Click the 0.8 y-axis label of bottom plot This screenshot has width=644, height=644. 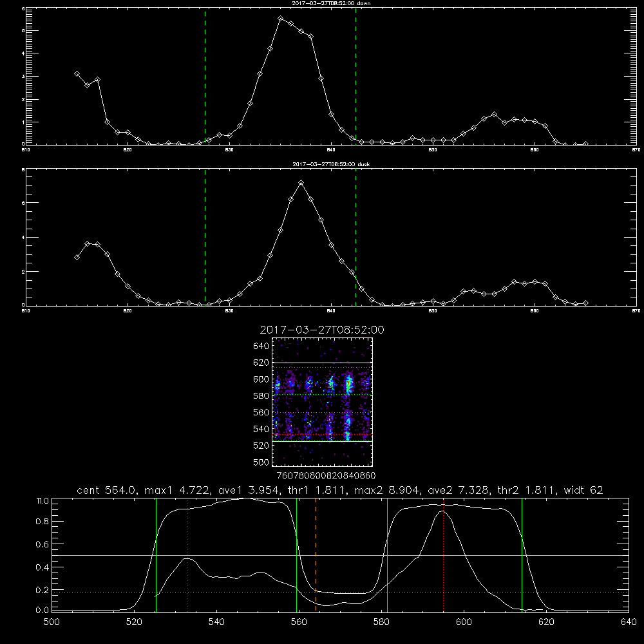[x=43, y=522]
